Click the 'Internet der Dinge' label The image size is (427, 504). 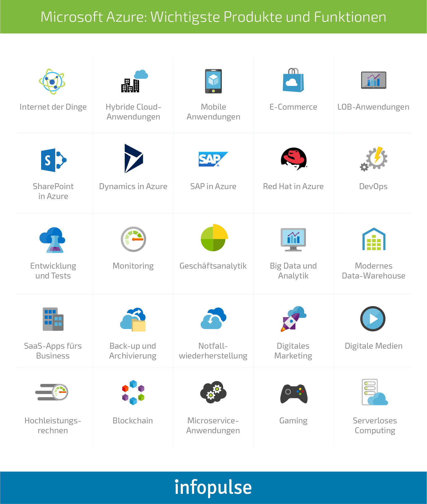point(53,107)
